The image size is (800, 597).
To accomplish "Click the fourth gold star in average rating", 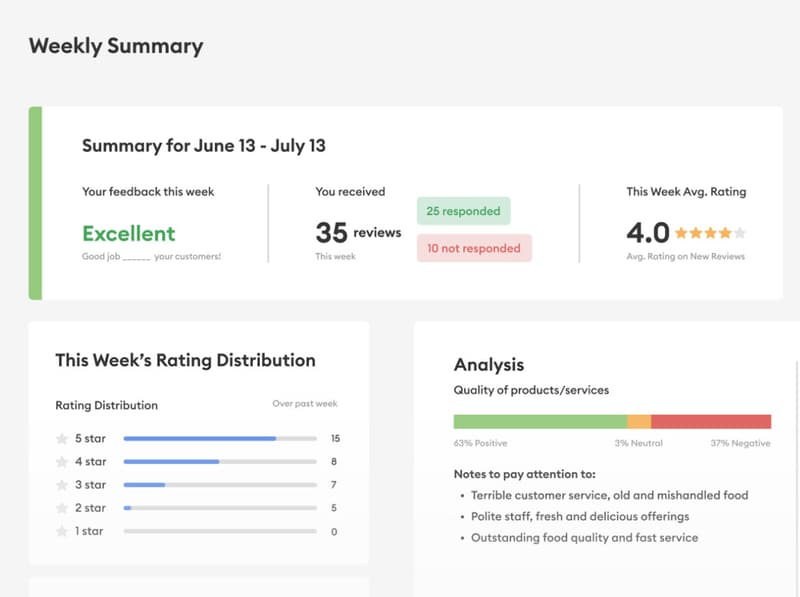I will [x=725, y=233].
